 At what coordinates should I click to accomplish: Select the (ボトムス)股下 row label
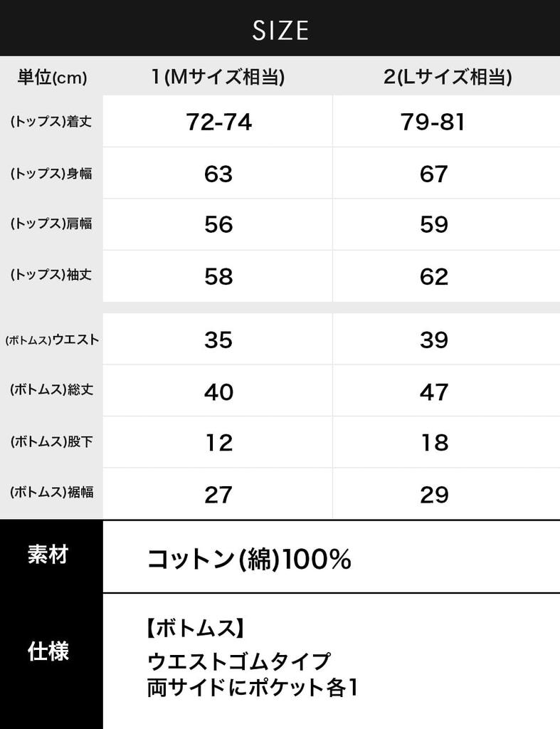point(51,442)
